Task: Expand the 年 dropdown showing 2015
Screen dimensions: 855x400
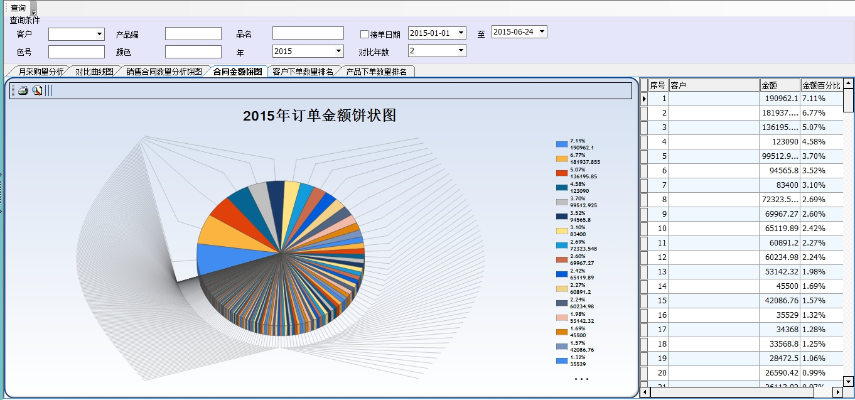Action: coord(338,50)
